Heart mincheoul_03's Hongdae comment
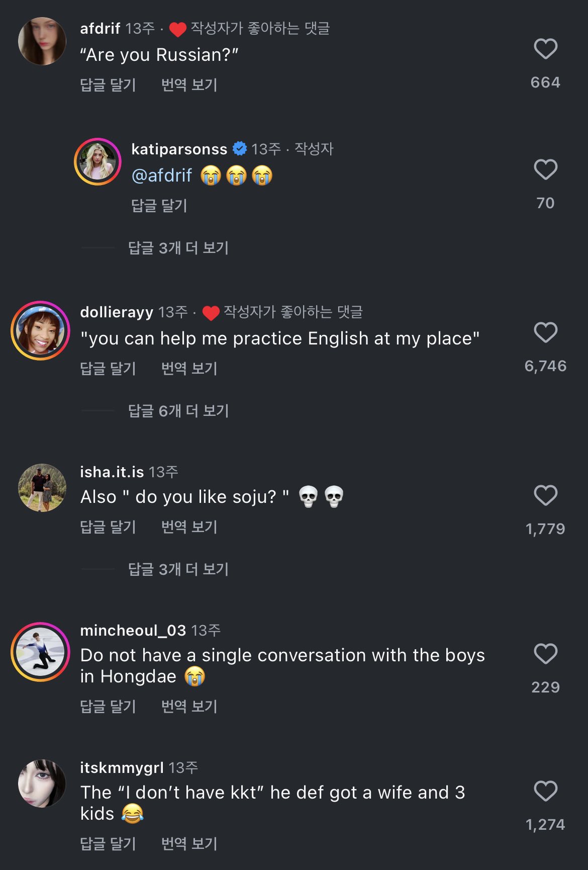Screen dimensions: 588x870 pos(545,654)
